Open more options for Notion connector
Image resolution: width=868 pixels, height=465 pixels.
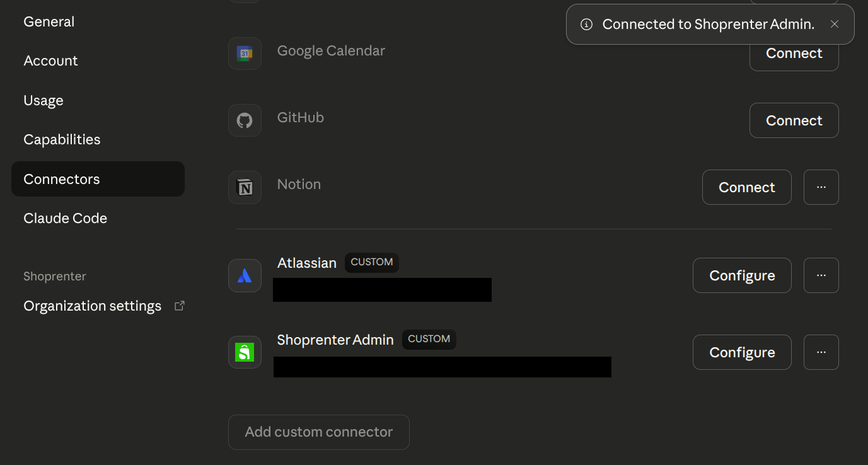pos(821,187)
